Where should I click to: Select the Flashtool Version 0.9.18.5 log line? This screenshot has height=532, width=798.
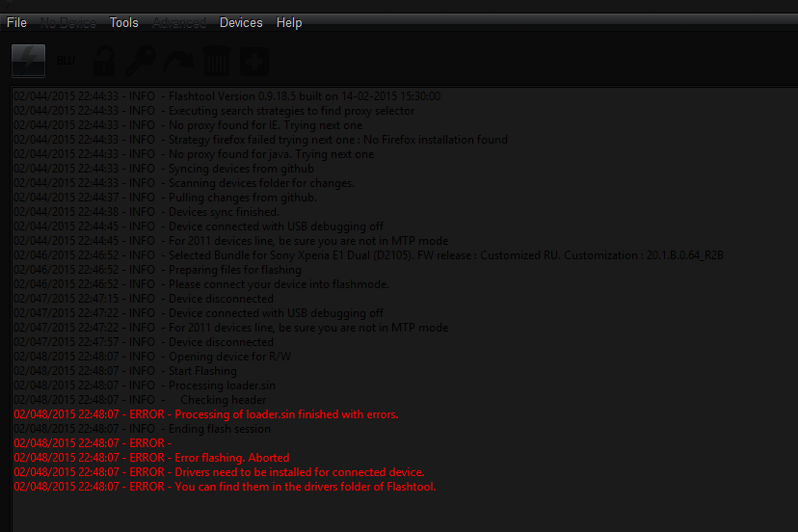(227, 96)
